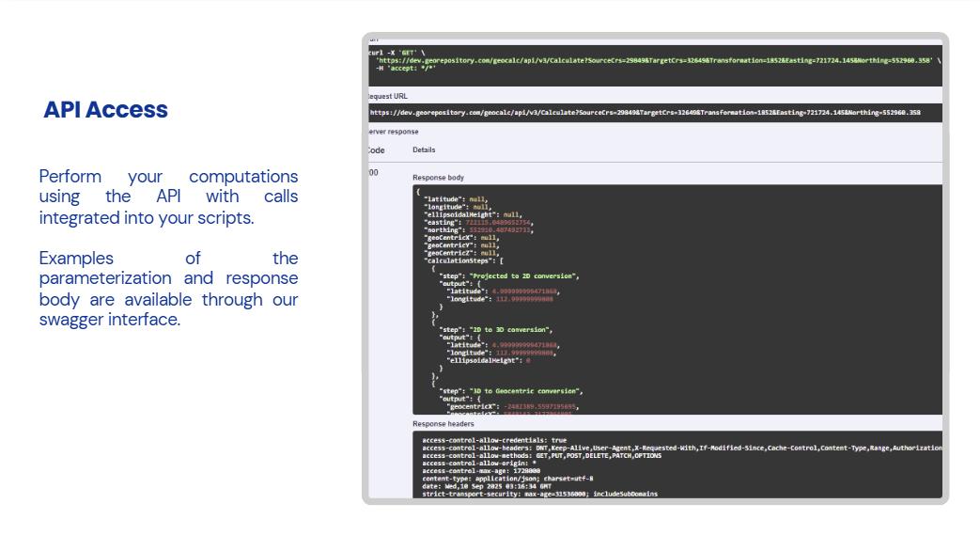Click the strict-transport-security header line
The height and width of the screenshot is (535, 980).
click(540, 494)
